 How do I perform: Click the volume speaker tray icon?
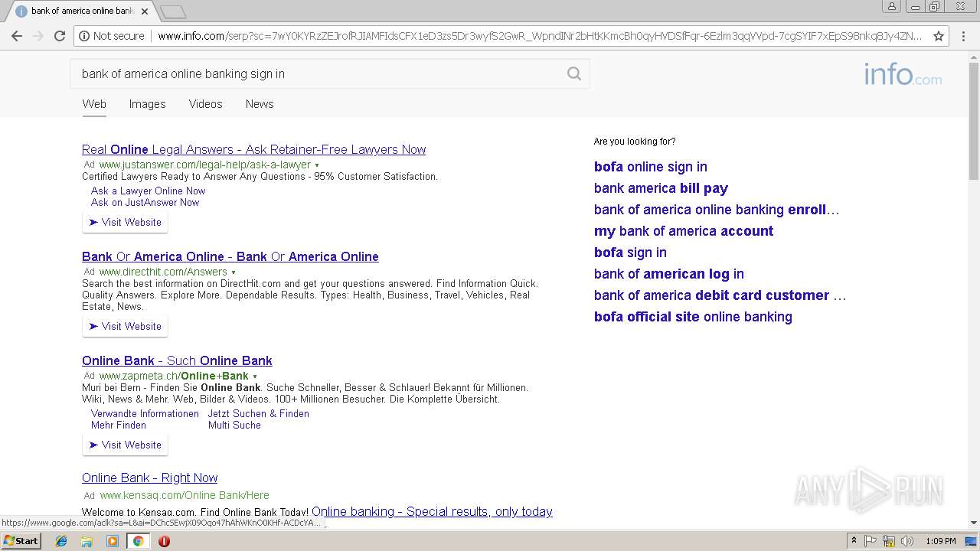point(906,541)
